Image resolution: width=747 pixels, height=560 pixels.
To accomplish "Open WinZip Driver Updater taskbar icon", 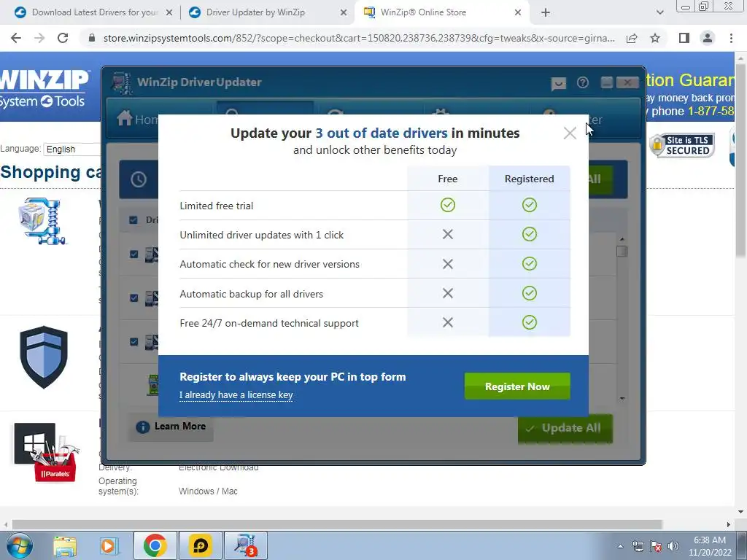I will tap(246, 545).
